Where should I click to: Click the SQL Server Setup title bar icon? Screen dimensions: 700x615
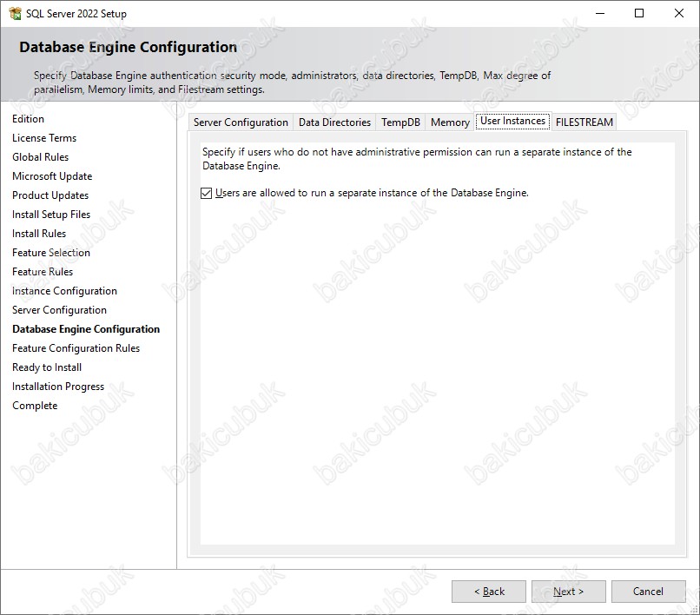pyautogui.click(x=15, y=13)
